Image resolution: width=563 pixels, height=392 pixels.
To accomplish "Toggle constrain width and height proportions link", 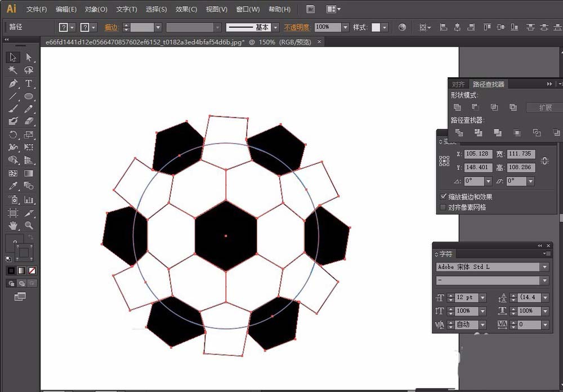I will coord(544,161).
